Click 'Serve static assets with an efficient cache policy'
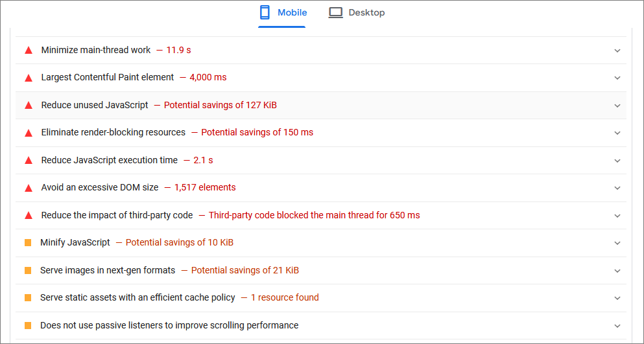This screenshot has height=344, width=644. 137,297
